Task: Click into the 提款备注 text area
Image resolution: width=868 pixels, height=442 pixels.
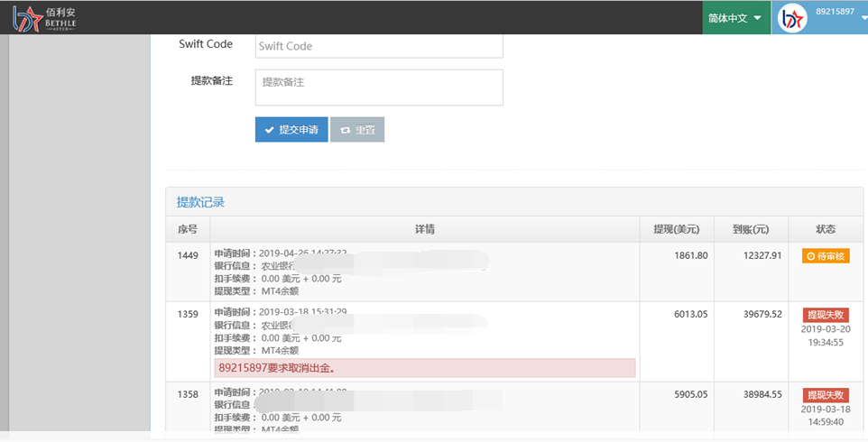Action: [x=378, y=87]
